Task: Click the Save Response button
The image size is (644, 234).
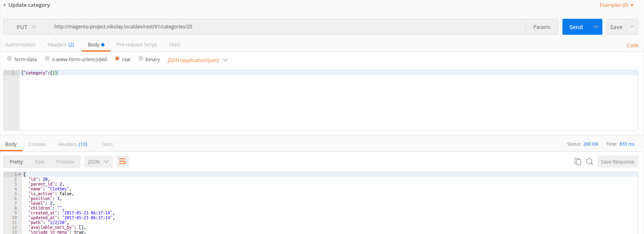Action: tap(618, 161)
